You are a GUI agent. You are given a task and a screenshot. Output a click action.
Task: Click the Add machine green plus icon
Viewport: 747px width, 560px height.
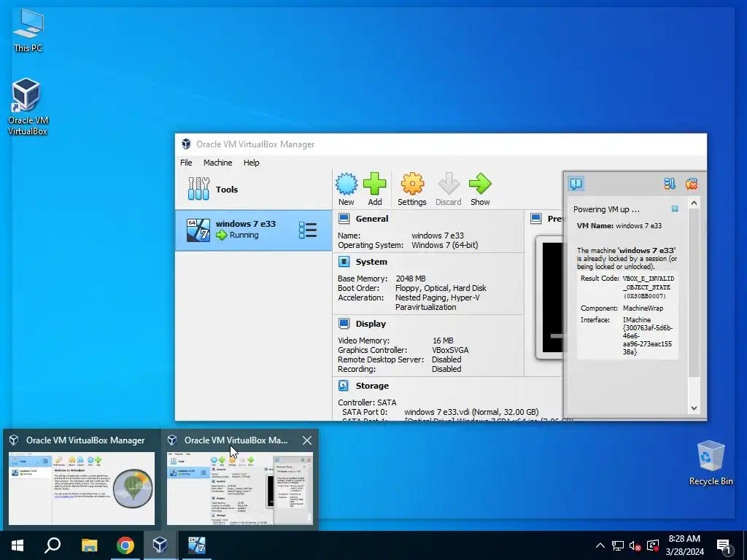coord(375,189)
